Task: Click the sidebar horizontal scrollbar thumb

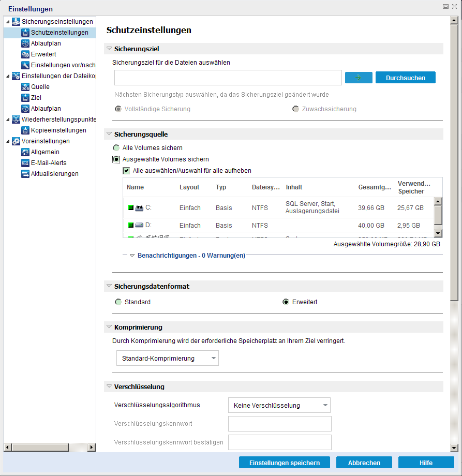Action: click(x=40, y=448)
